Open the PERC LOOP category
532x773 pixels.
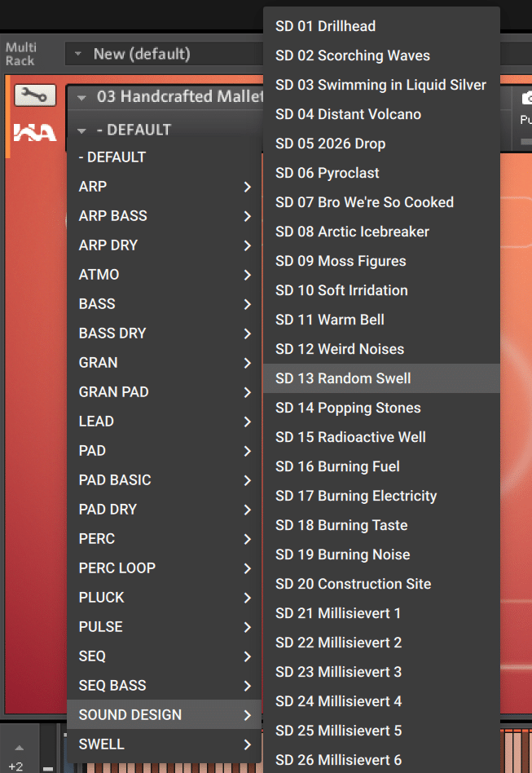click(x=164, y=568)
